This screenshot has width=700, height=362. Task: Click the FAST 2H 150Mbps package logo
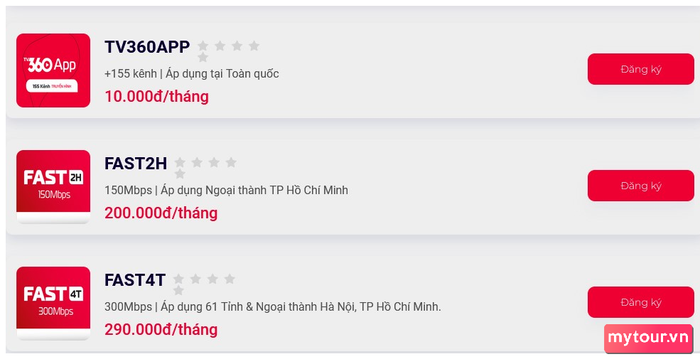[x=53, y=187]
